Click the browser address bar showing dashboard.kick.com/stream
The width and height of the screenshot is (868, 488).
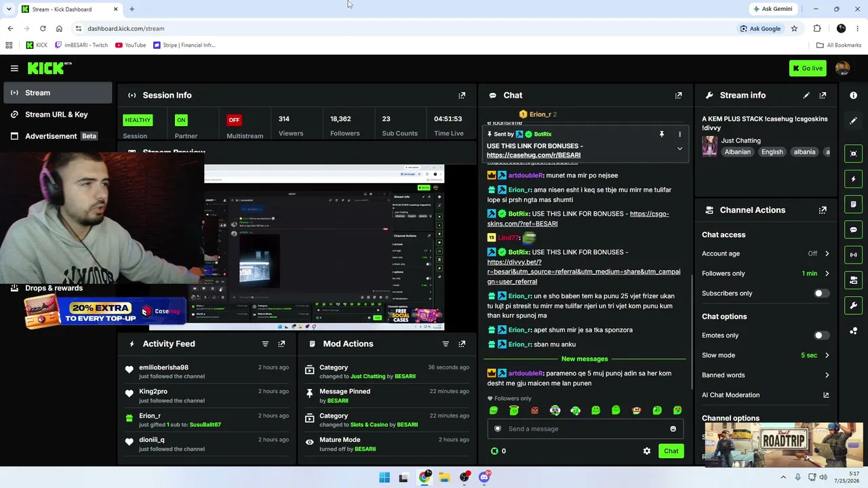coord(400,28)
